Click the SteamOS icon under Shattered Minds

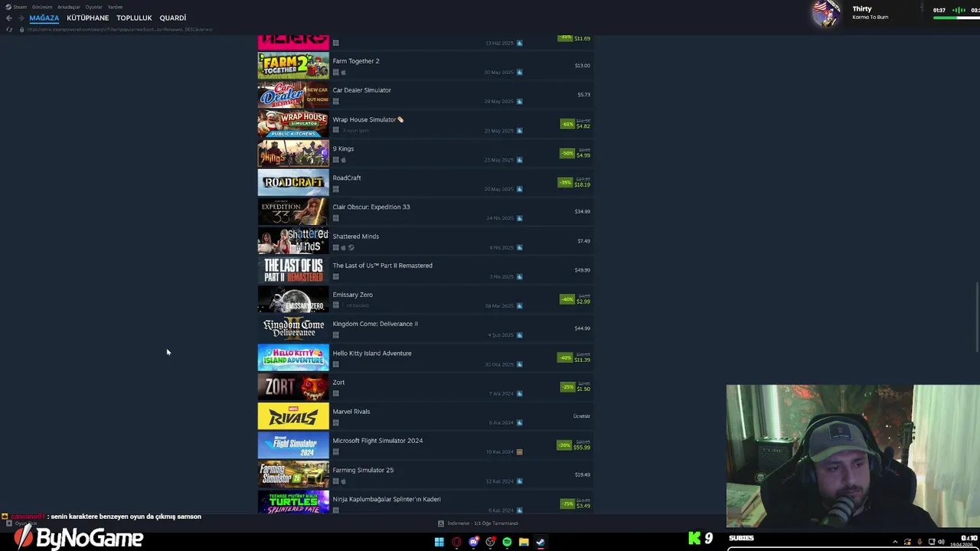[x=351, y=247]
